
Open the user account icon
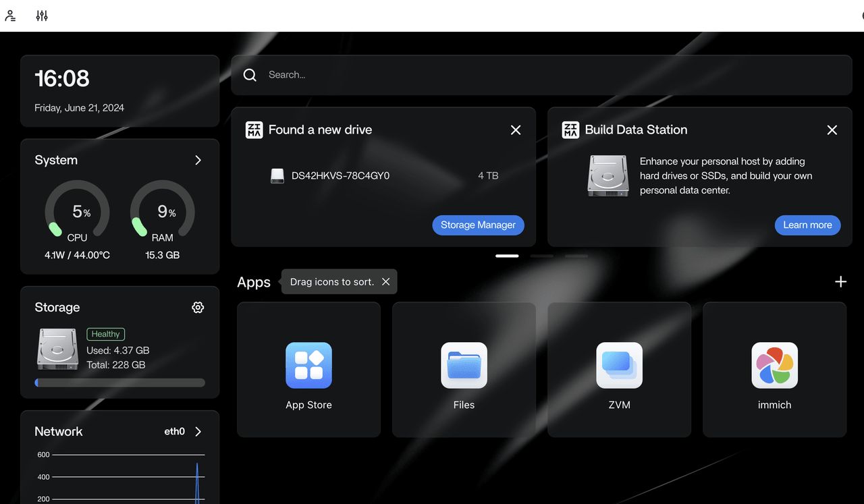[x=11, y=15]
